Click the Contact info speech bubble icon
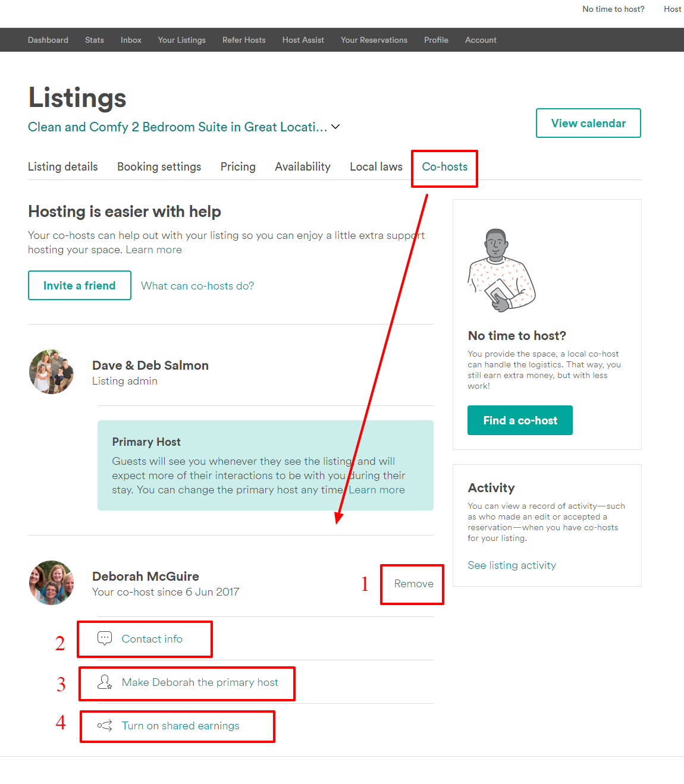This screenshot has width=684, height=784. [105, 638]
